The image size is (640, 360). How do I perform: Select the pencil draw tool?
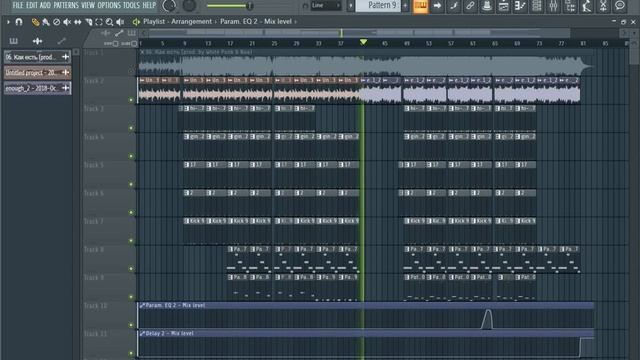coord(36,22)
